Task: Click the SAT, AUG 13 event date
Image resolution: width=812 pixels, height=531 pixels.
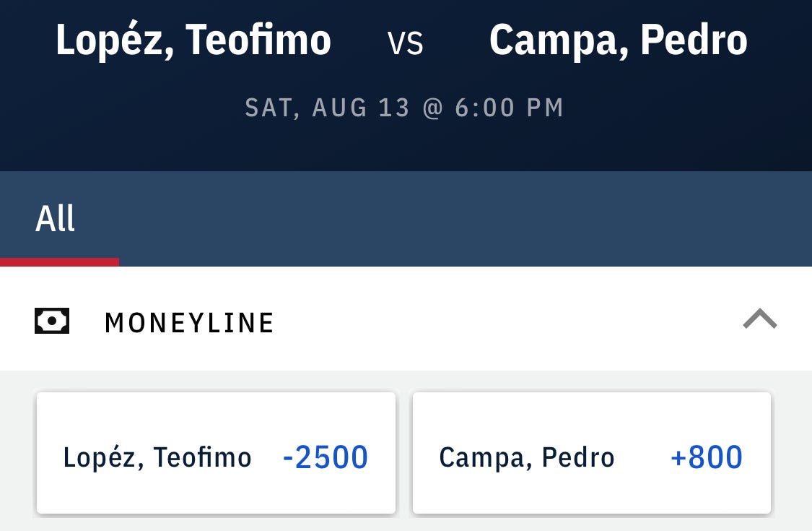Action: (x=327, y=108)
